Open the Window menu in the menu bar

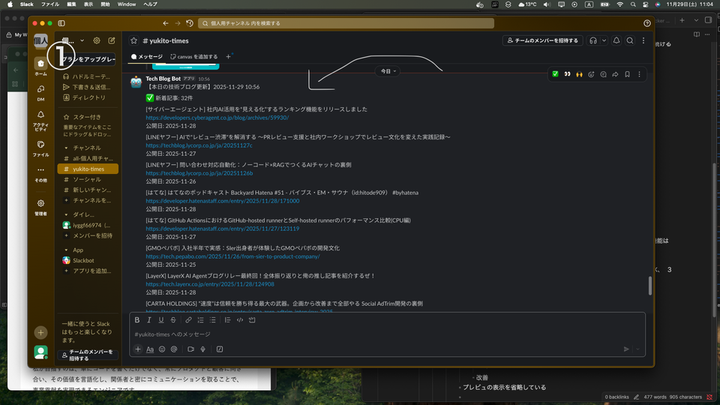click(x=126, y=4)
